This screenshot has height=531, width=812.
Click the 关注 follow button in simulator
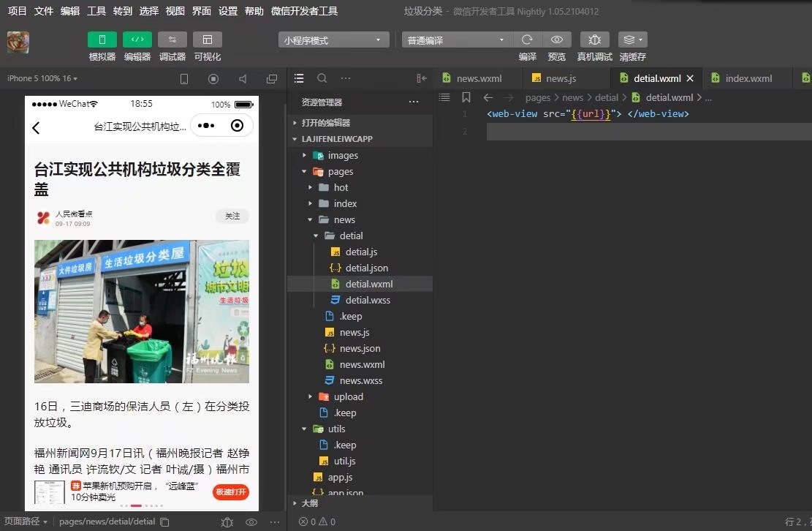pyautogui.click(x=232, y=216)
